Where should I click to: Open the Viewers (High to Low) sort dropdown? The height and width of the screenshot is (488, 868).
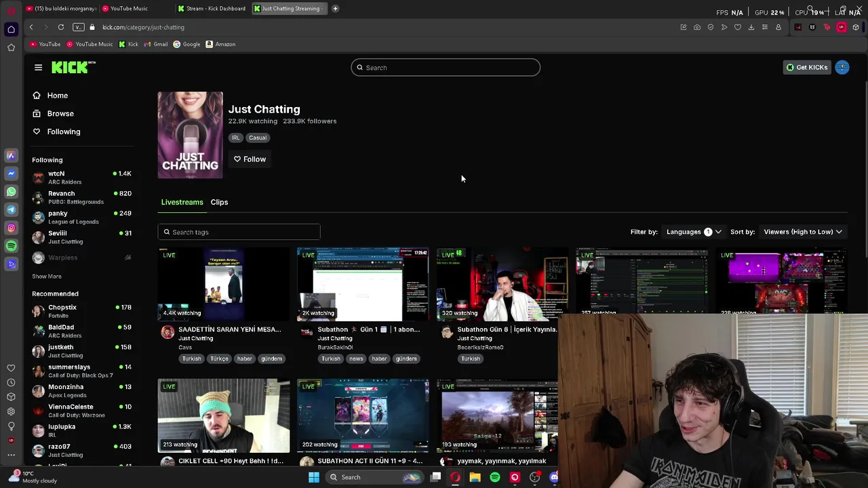[x=803, y=232]
